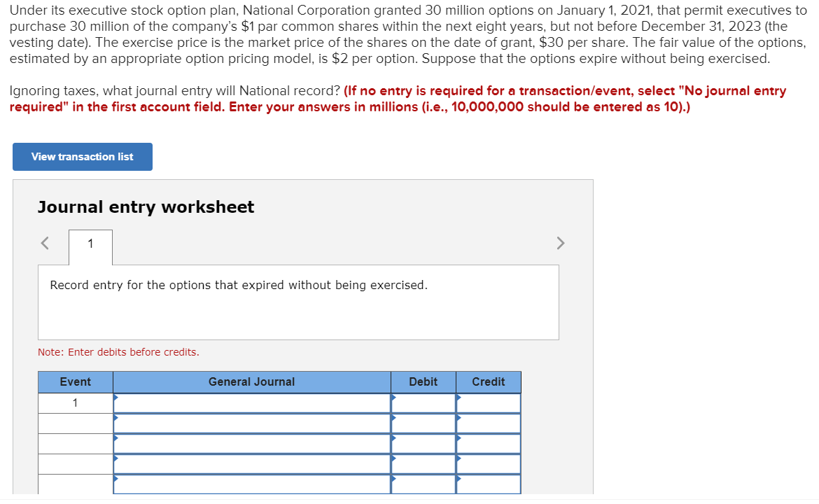
Task: Click the 'Record entry for the options' description text
Action: click(x=239, y=285)
